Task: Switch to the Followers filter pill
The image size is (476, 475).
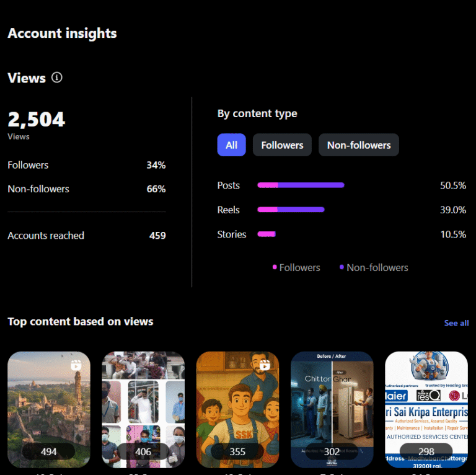Action: click(x=282, y=145)
